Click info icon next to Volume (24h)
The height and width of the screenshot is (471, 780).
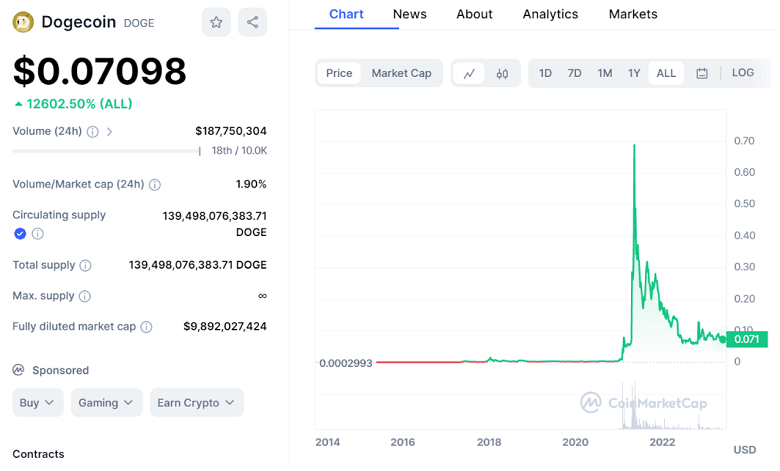[93, 132]
